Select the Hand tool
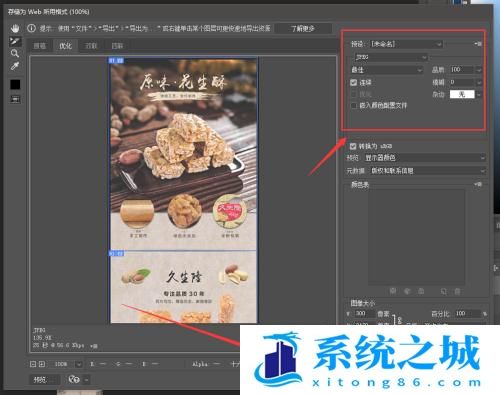 tap(15, 29)
